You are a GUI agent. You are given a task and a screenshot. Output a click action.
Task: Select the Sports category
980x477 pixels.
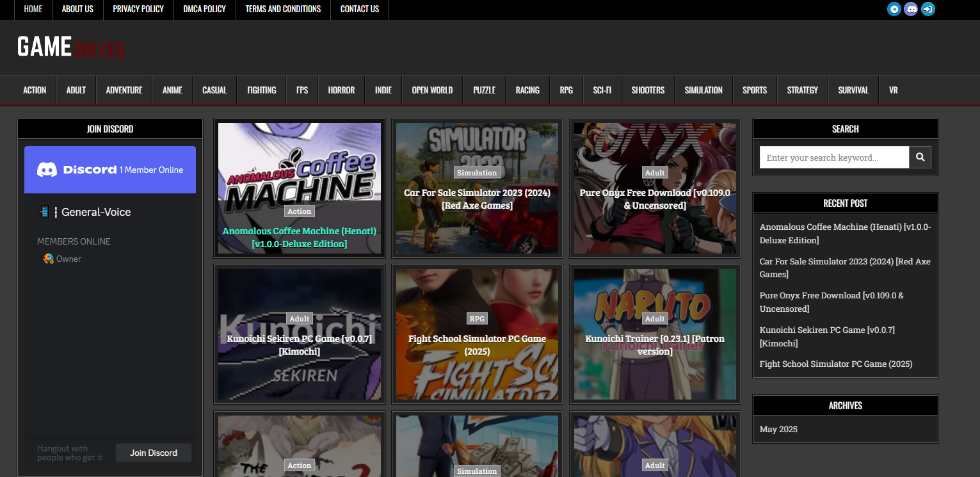[x=755, y=90]
